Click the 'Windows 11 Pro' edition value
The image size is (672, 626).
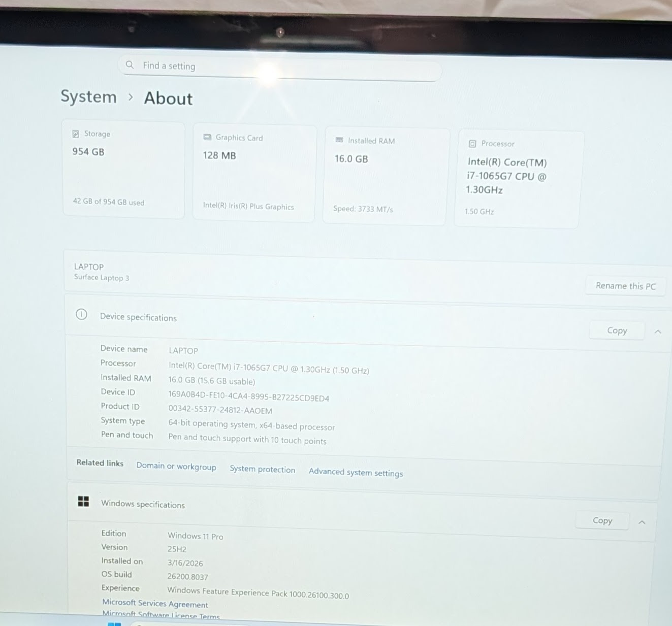coord(196,536)
